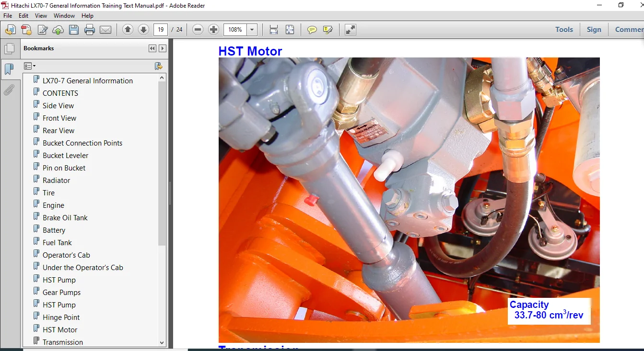Open the bookmarks options dropdown menu

pos(30,66)
